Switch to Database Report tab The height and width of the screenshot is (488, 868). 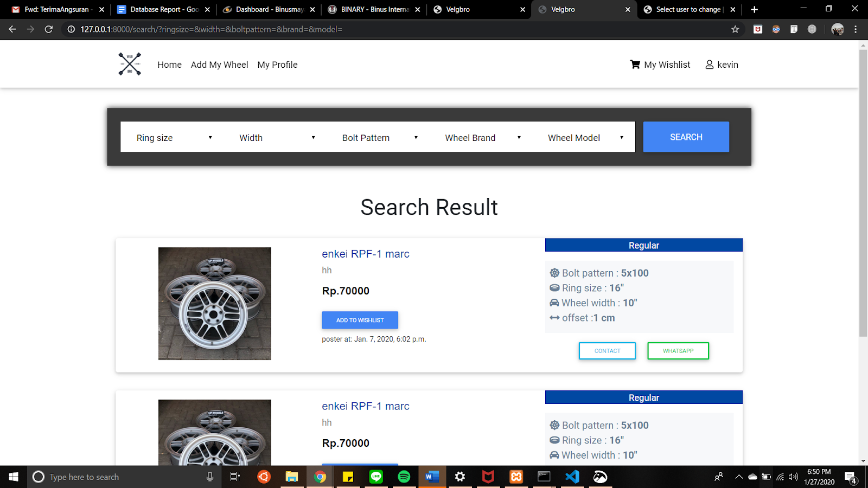[163, 9]
